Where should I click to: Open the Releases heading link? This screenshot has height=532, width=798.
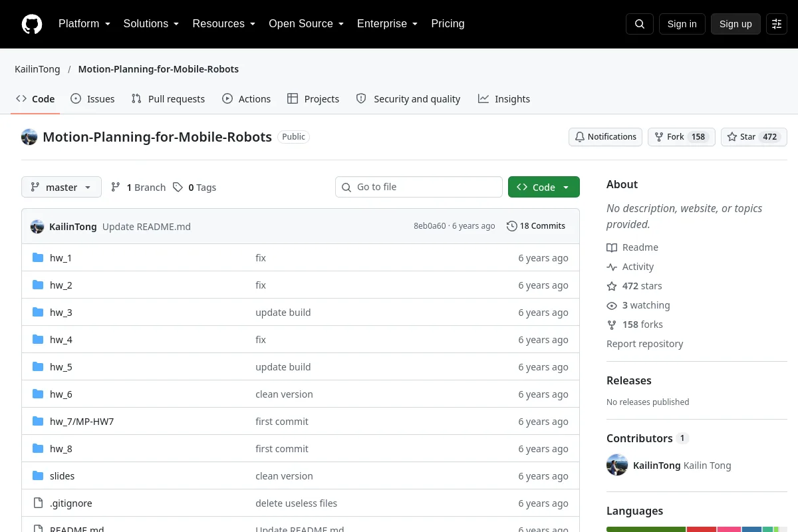click(x=628, y=380)
